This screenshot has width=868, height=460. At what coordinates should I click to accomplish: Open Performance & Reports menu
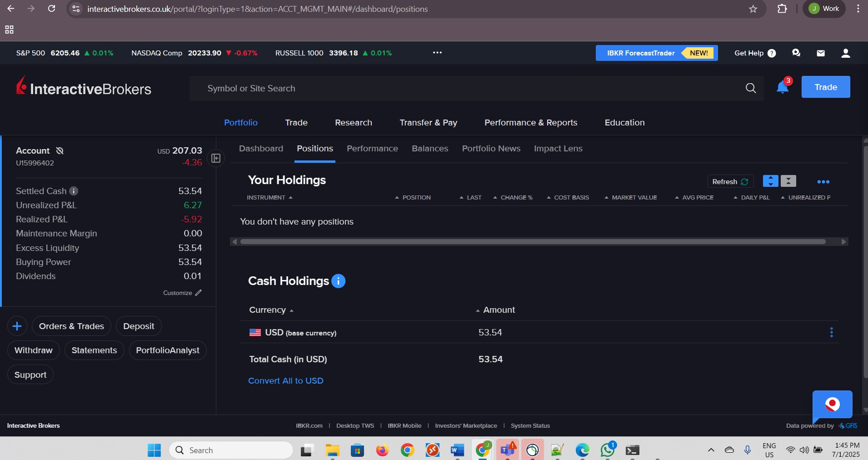coord(531,122)
